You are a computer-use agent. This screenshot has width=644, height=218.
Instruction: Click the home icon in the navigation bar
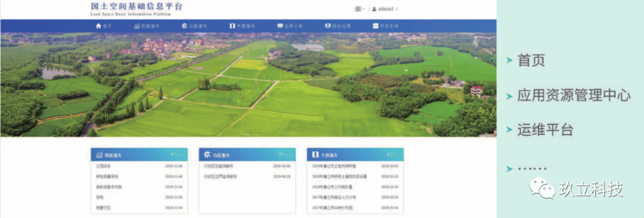click(x=98, y=26)
